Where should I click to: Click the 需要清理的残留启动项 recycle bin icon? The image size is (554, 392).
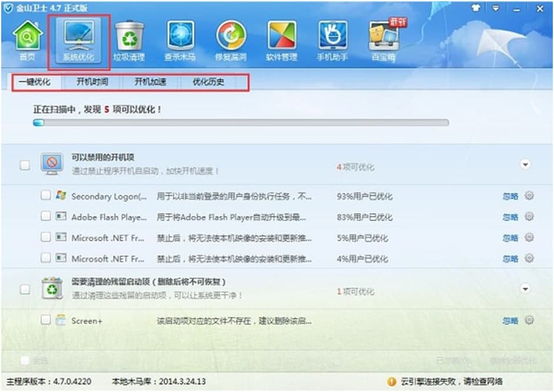[52, 288]
